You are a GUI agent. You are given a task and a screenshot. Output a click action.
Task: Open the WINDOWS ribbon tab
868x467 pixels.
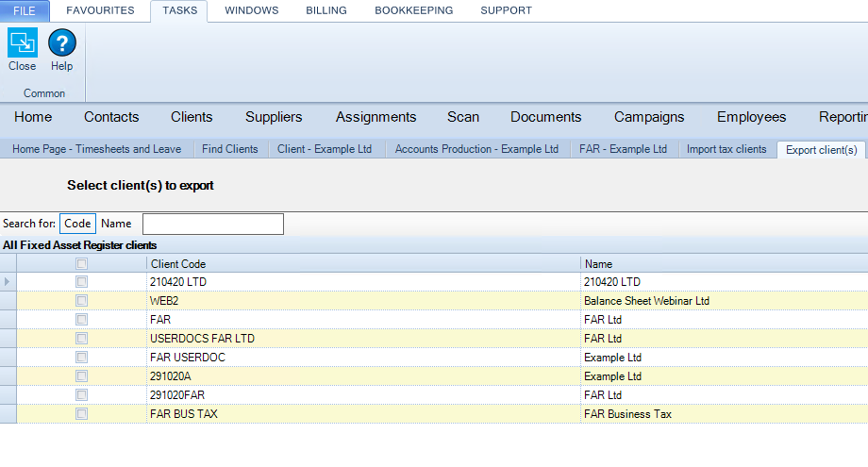(251, 10)
